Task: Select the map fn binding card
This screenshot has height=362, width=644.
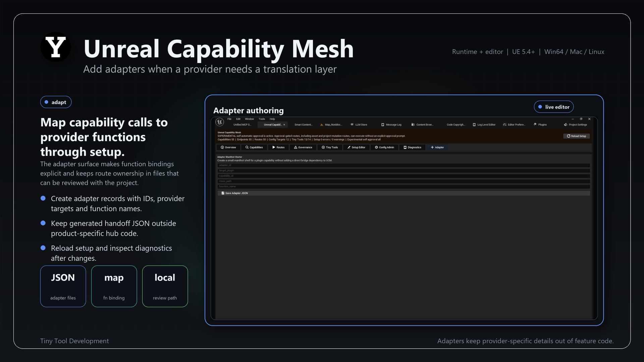Action: coord(114,286)
